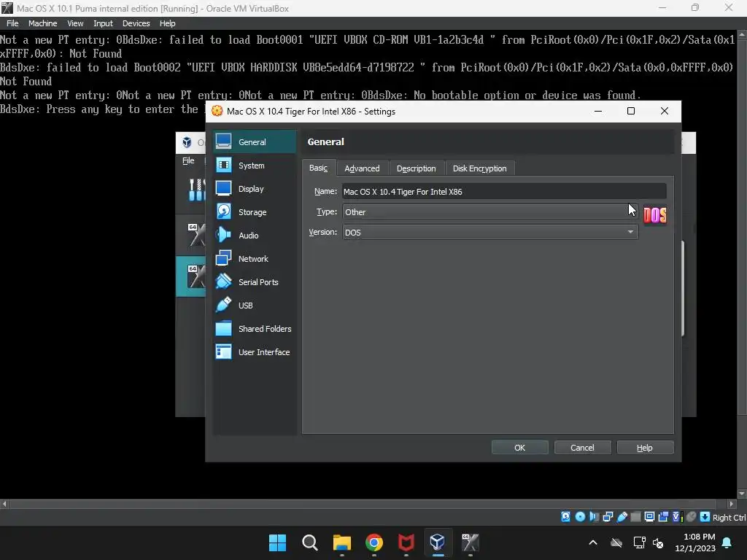The height and width of the screenshot is (560, 747).
Task: Click the display status bar indicator
Action: click(649, 517)
